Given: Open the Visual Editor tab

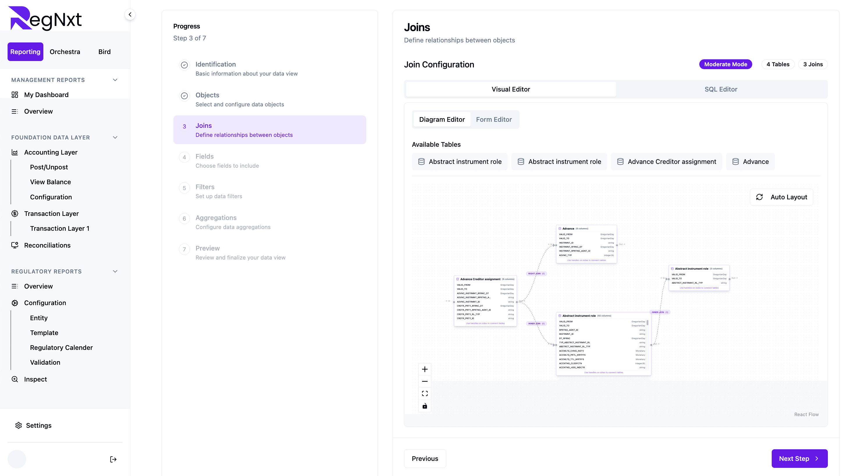Looking at the screenshot, I should click(x=511, y=89).
